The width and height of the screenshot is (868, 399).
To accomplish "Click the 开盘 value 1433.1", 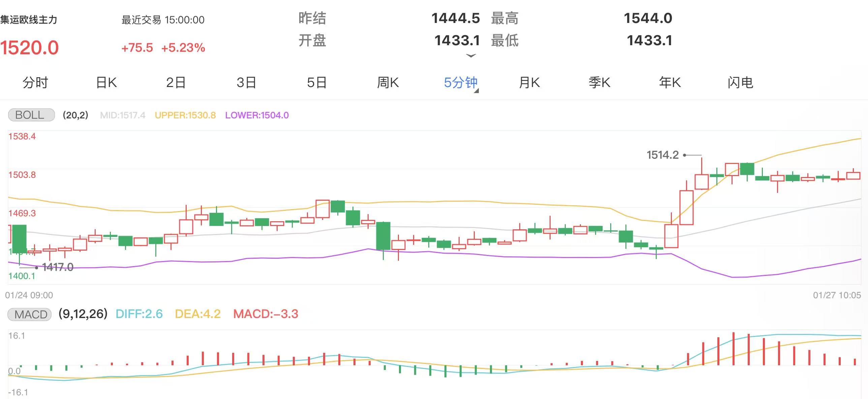I will click(x=457, y=40).
